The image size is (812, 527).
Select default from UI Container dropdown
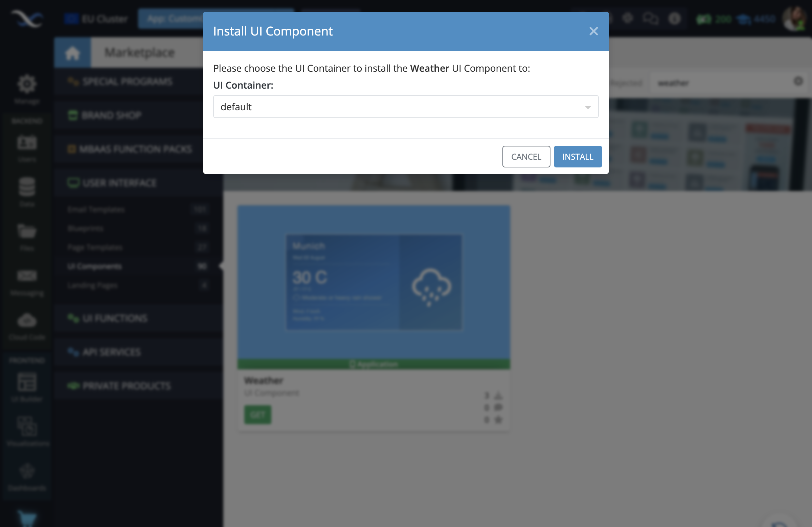pos(405,107)
